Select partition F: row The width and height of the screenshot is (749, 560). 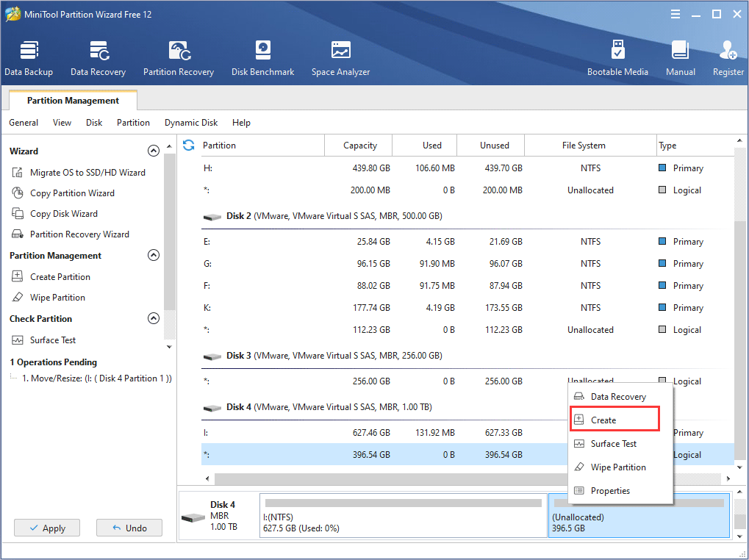point(467,285)
